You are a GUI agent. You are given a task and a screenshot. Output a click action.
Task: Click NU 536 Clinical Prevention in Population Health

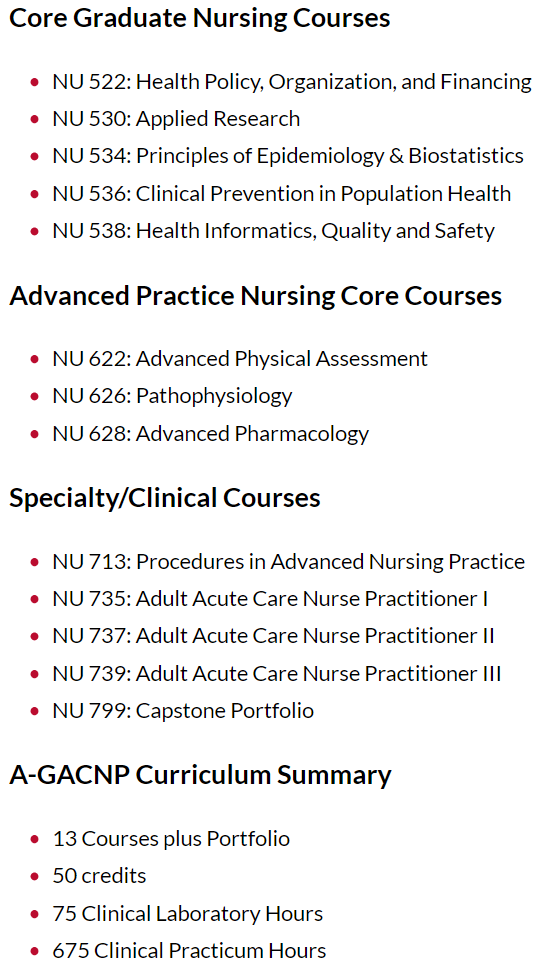(x=281, y=194)
